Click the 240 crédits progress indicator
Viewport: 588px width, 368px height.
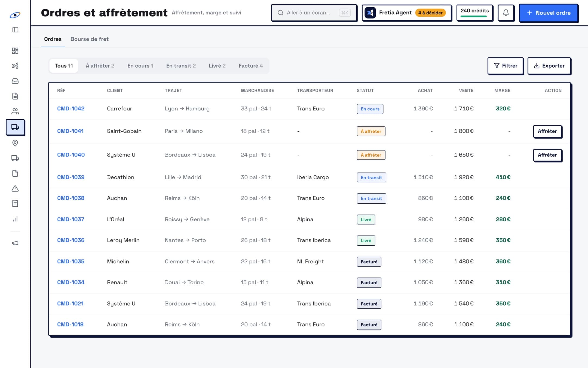474,13
